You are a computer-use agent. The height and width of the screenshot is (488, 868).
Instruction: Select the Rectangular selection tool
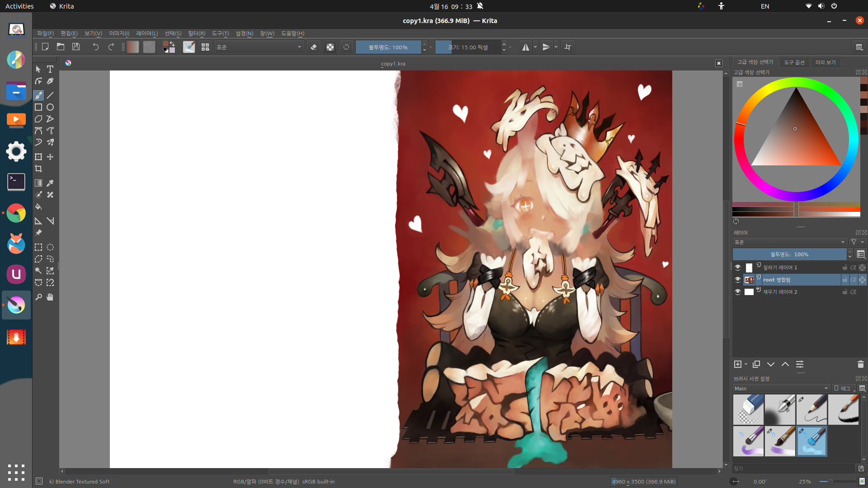(38, 247)
